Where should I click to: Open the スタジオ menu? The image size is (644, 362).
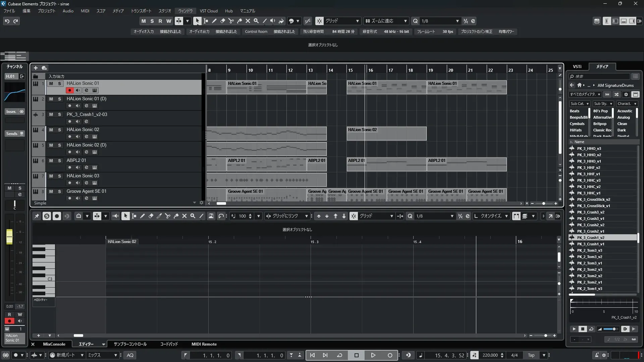point(165,11)
